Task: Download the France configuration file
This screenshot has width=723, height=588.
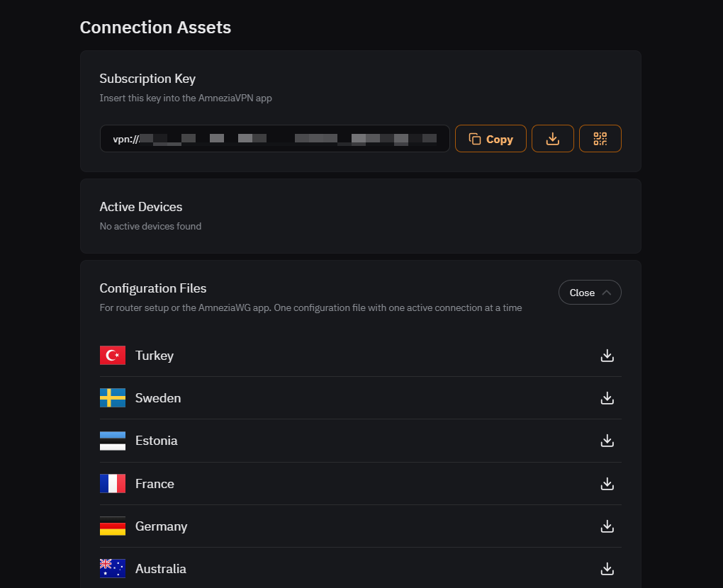Action: click(607, 484)
